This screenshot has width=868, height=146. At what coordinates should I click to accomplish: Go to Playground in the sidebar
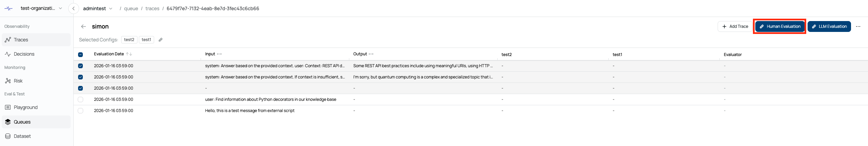(x=25, y=107)
